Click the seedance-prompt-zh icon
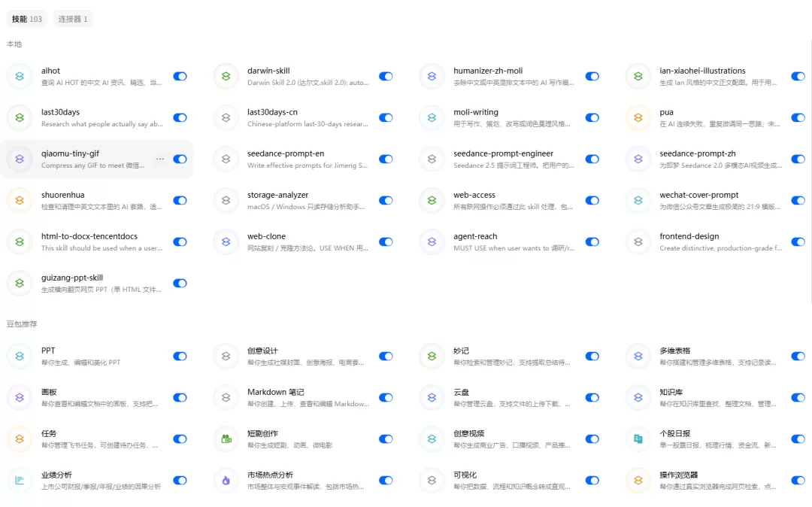 pyautogui.click(x=638, y=159)
